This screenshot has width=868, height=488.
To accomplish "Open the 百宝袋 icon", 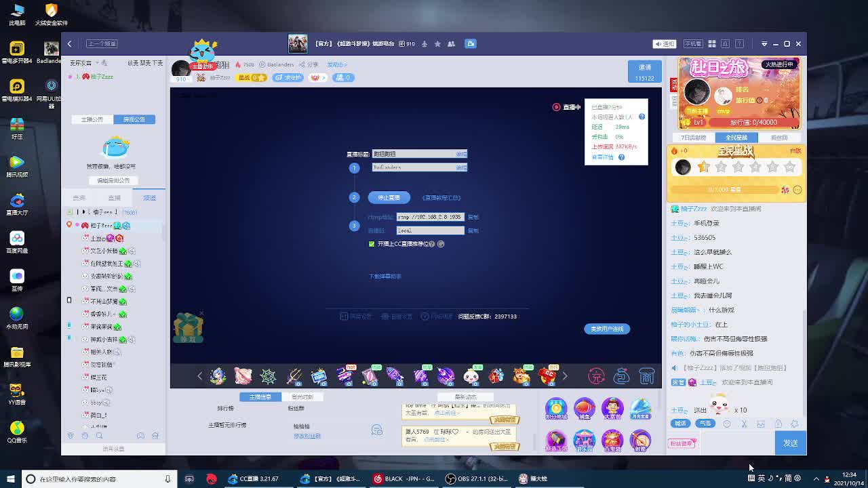I will [x=612, y=441].
